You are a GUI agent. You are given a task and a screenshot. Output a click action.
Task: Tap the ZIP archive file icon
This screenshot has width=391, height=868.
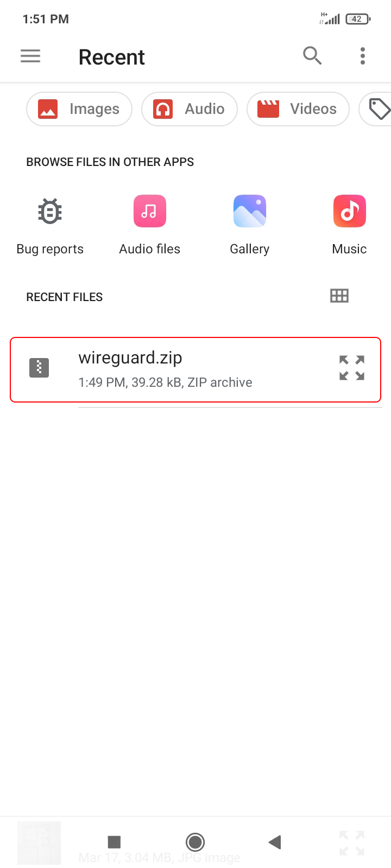point(39,368)
